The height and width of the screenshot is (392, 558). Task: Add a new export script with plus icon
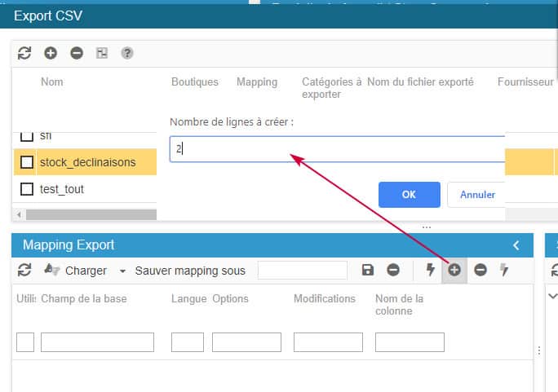pos(51,53)
